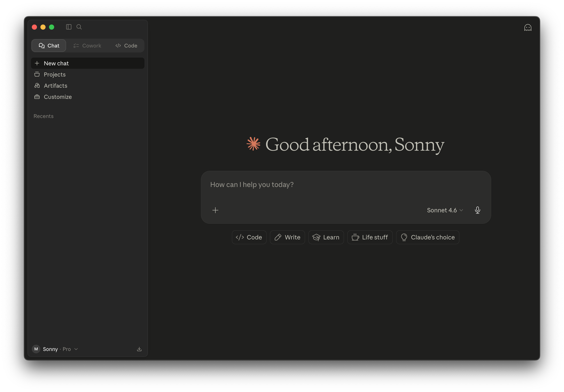Maximize the window with the green button
This screenshot has height=392, width=564.
(52, 27)
